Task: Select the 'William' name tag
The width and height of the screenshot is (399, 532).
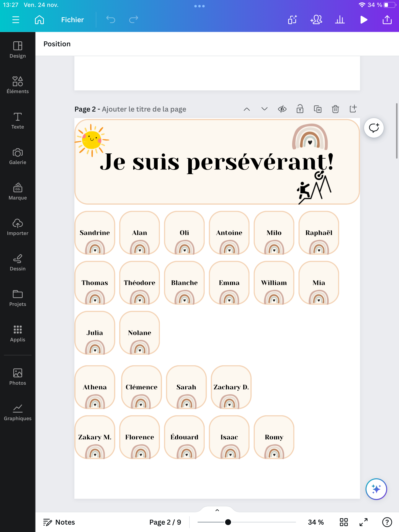Action: pos(274,283)
